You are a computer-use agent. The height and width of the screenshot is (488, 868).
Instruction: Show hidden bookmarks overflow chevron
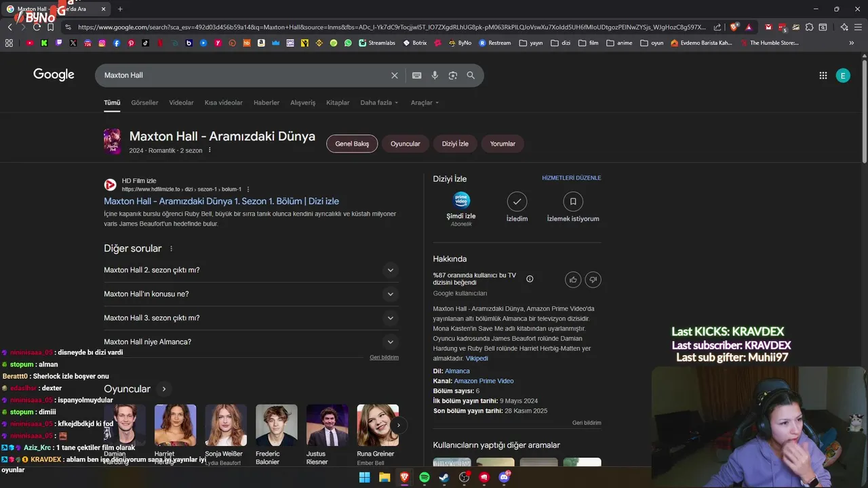coord(851,43)
